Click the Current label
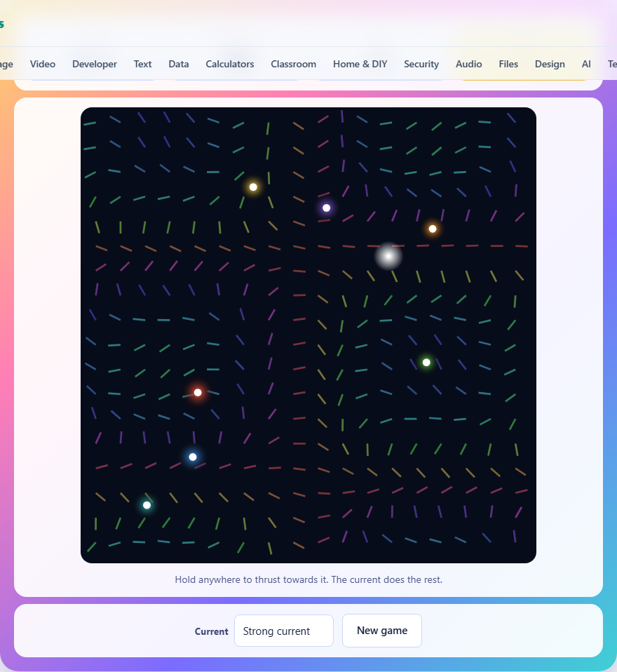The width and height of the screenshot is (617, 672). click(x=212, y=631)
